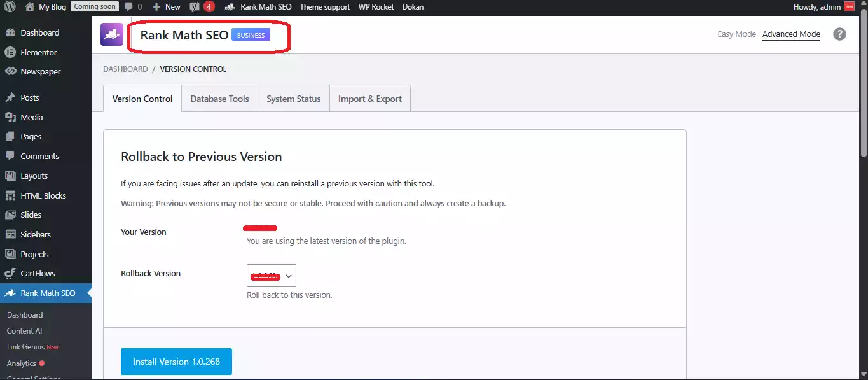Switch to Advanced Mode
Screen dimensions: 868x380
tap(791, 34)
